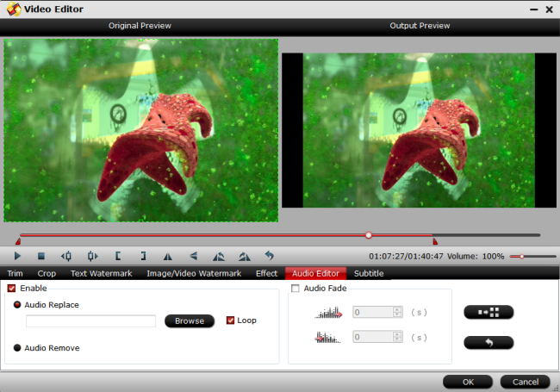The image size is (560, 392).
Task: Click the Cancel button
Action: (525, 382)
